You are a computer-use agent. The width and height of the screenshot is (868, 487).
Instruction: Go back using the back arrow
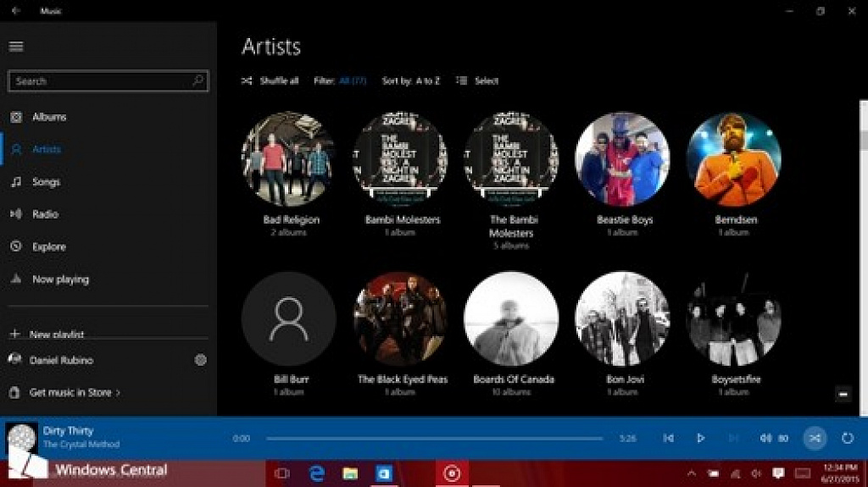coord(15,10)
